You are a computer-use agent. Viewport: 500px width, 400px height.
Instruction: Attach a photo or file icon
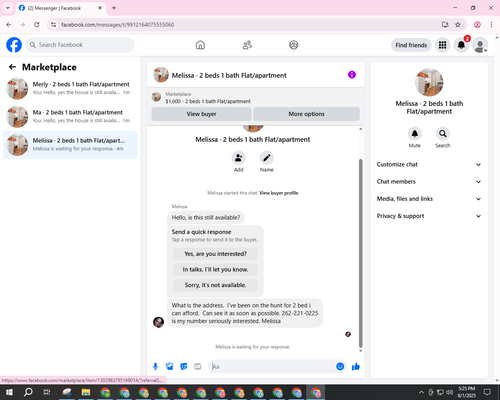click(x=170, y=367)
